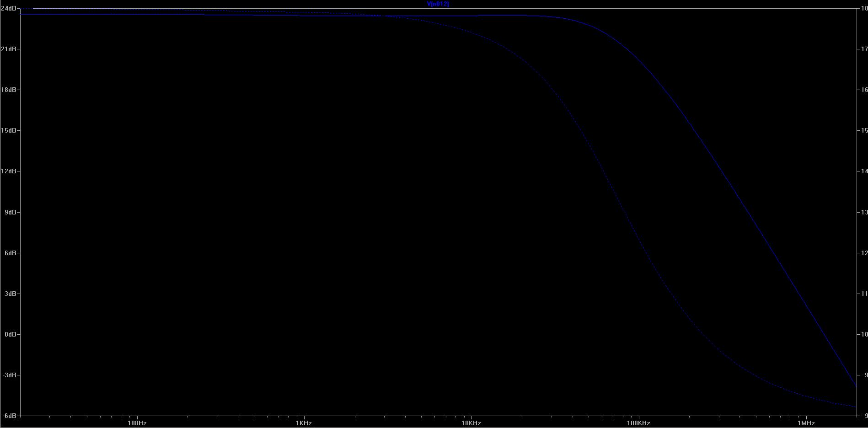
Task: Click the -6dB axis label
Action: click(9, 416)
